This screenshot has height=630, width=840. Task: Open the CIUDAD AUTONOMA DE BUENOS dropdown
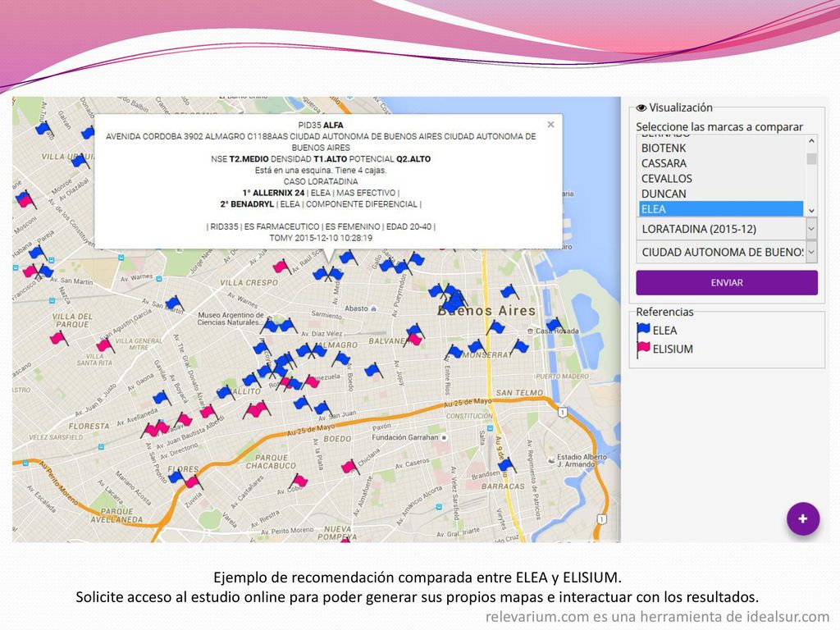click(x=727, y=252)
